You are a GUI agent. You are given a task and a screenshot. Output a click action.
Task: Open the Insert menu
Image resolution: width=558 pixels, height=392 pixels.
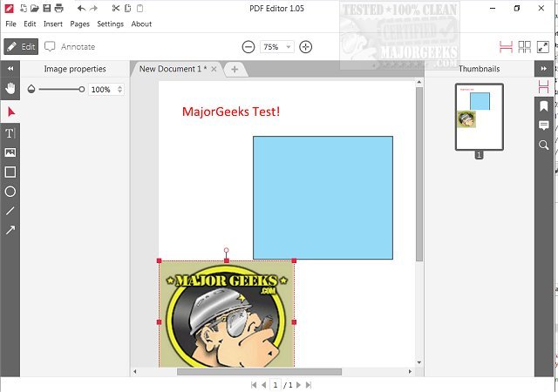[x=53, y=24]
